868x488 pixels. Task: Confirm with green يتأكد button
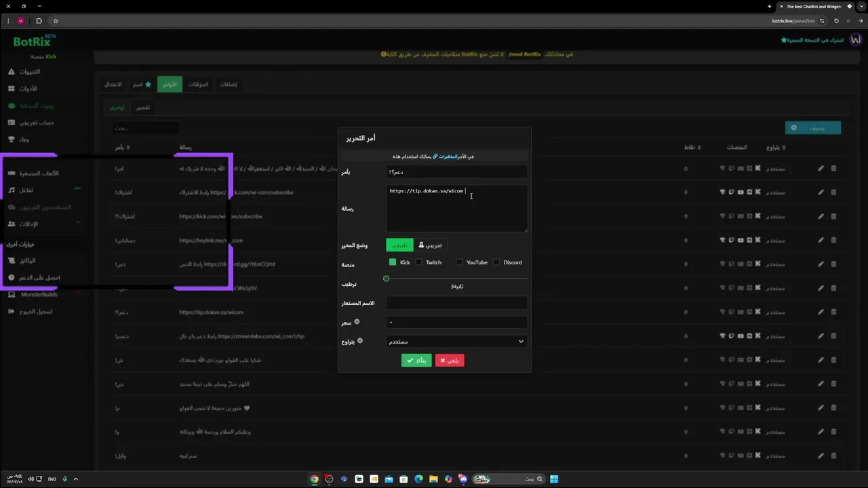(x=416, y=361)
